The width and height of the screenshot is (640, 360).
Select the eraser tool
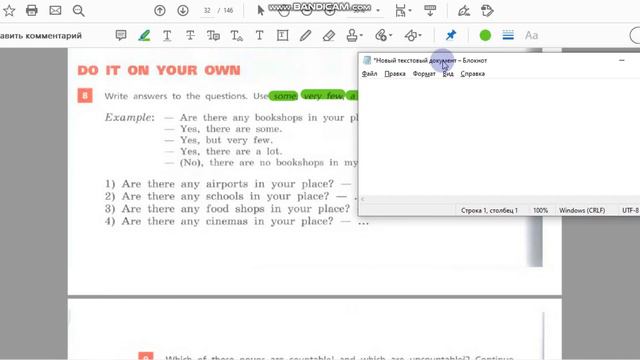coord(329,36)
